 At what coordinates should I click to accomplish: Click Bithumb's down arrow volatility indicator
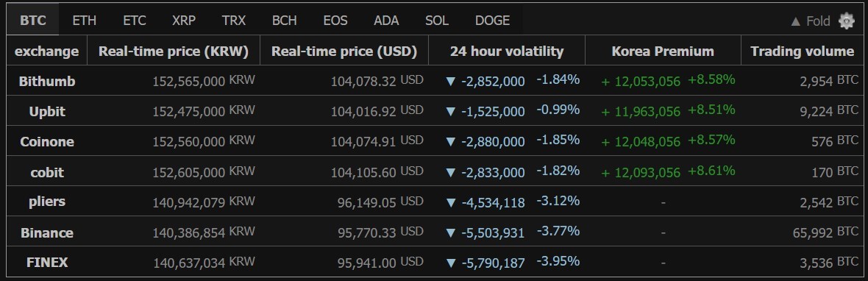click(x=450, y=82)
